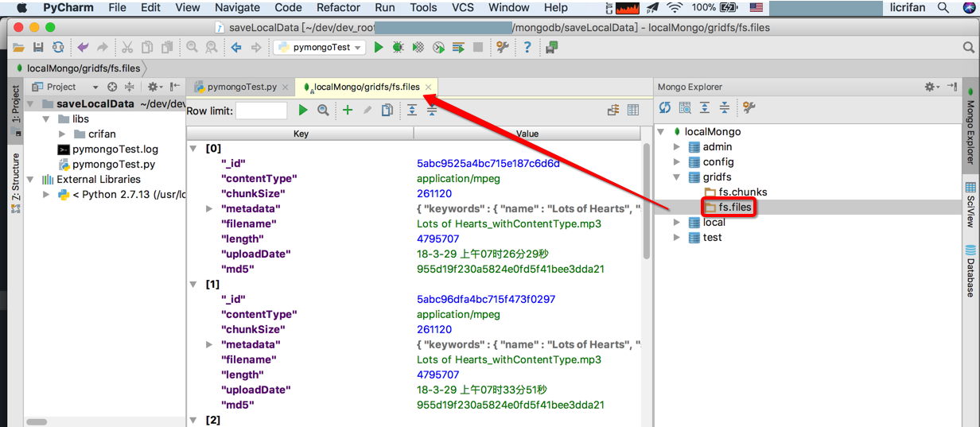980x427 pixels.
Task: Select pymongoTest.log in Project tree
Action: [115, 149]
